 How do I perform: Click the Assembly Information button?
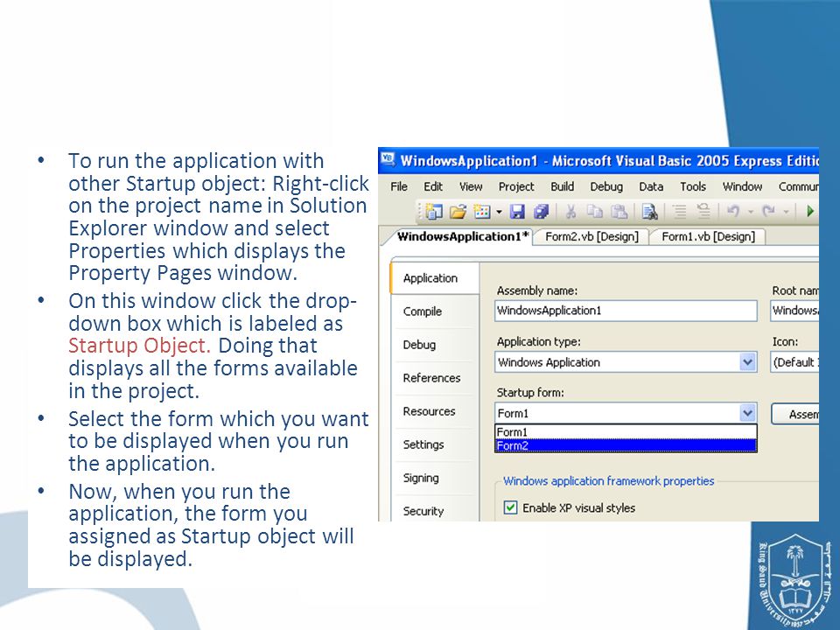click(x=795, y=414)
